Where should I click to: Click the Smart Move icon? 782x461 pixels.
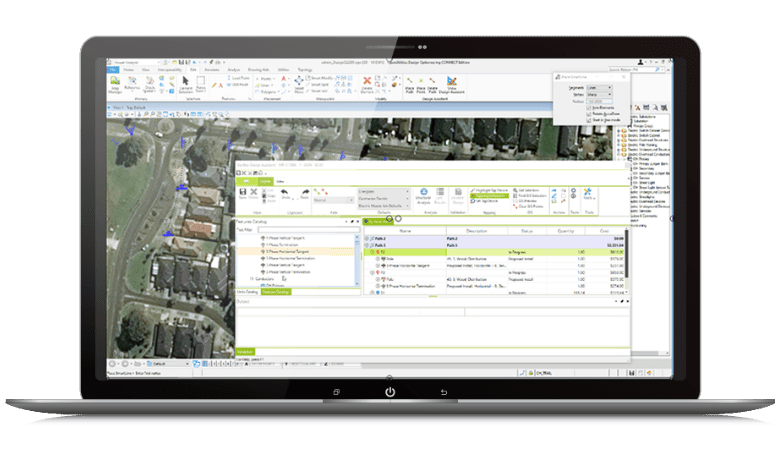tap(299, 83)
